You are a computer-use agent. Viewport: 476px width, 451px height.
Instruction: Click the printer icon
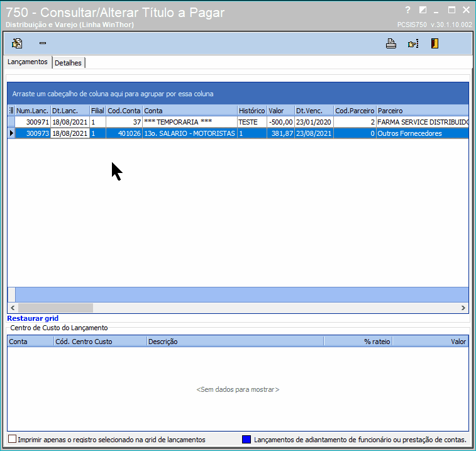point(391,43)
